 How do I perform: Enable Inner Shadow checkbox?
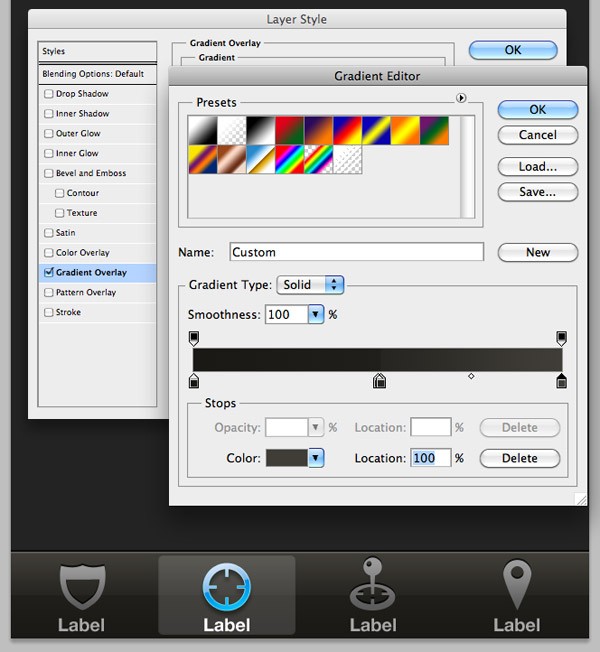[49, 114]
